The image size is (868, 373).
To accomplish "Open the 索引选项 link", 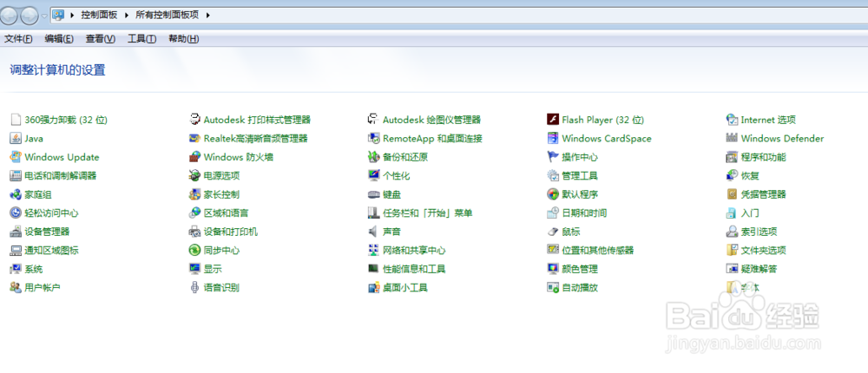I will [759, 232].
